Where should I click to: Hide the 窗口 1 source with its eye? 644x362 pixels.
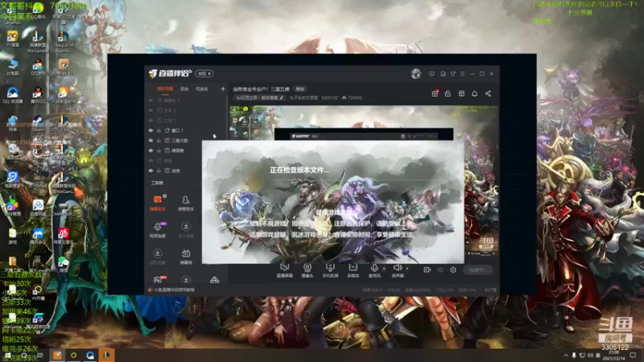tap(151, 130)
